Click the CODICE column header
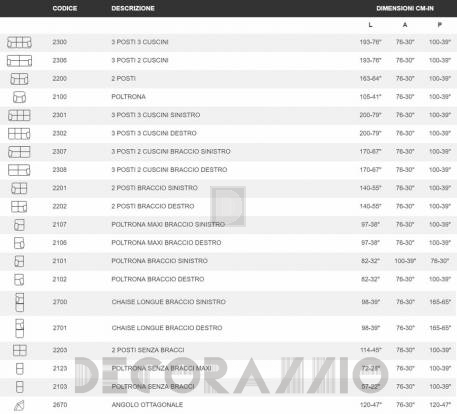 [65, 8]
